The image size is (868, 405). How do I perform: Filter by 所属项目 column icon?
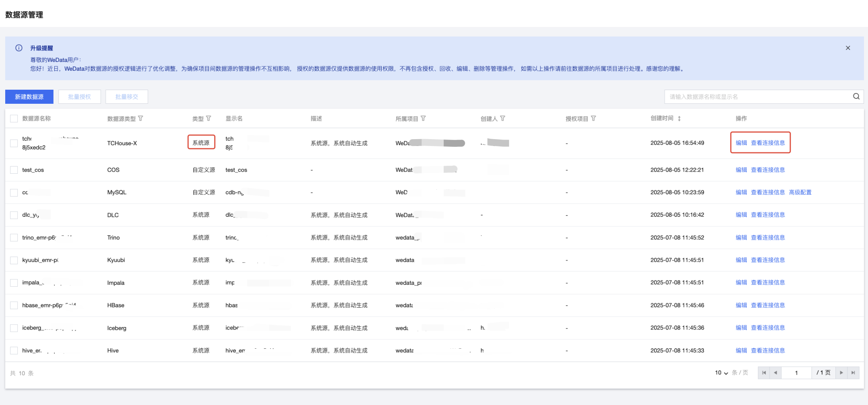(x=423, y=119)
